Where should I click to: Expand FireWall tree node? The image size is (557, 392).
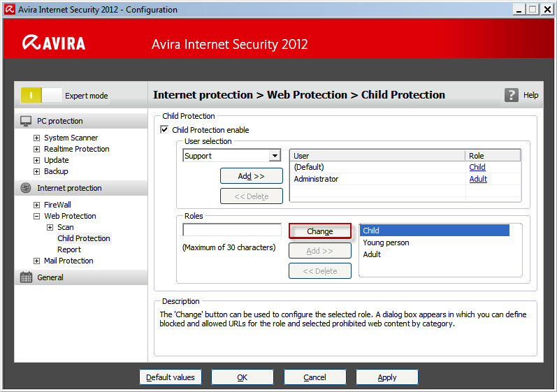click(36, 205)
